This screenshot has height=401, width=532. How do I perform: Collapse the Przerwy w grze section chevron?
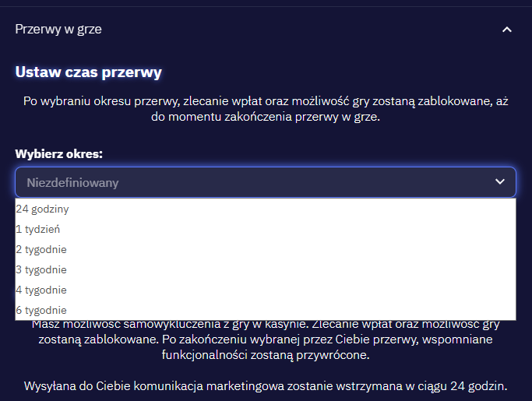tap(507, 30)
